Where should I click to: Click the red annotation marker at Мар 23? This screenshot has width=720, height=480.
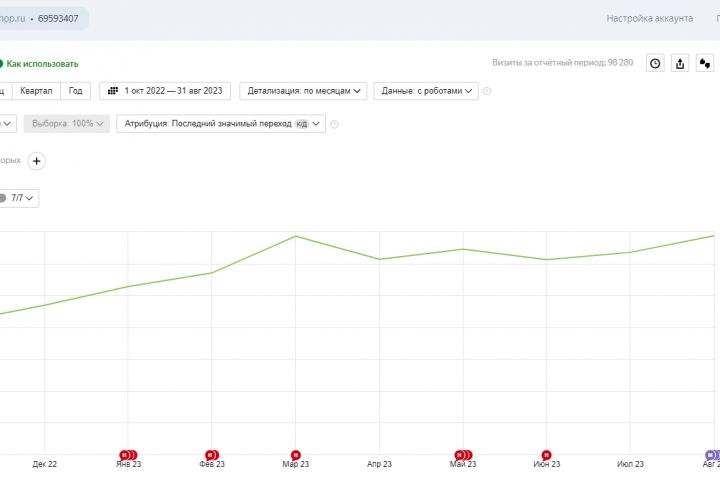[296, 455]
